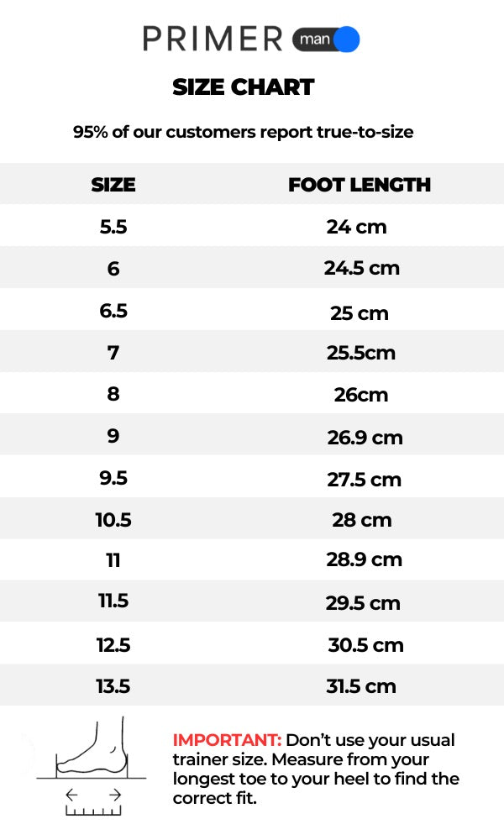This screenshot has height=840, width=504.
Task: Click the ruler scale under the foot
Action: pos(93,811)
